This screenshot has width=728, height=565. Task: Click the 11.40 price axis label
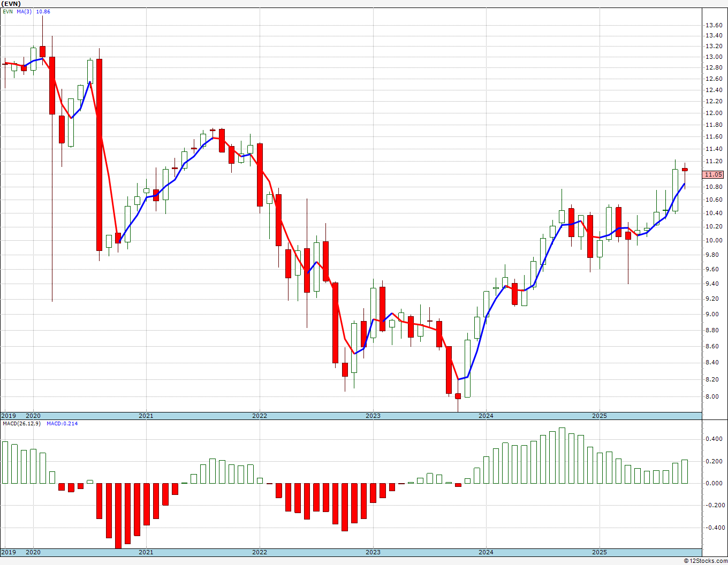coord(714,149)
